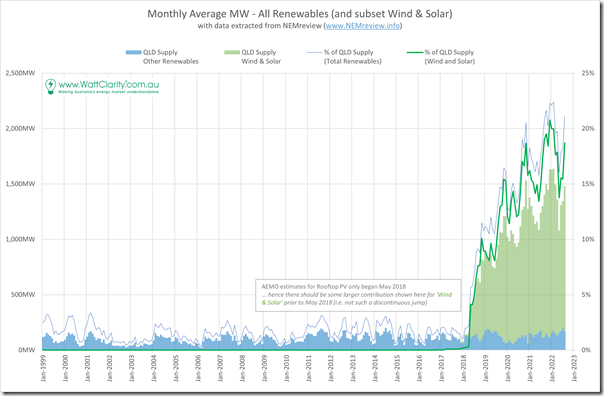The image size is (604, 396).
Task: Click the AEMO Rooftop PV annotation box
Action: point(358,295)
